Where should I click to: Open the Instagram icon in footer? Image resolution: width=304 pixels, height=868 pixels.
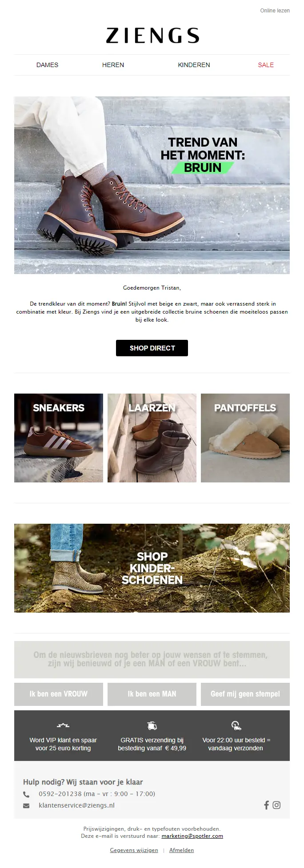pyautogui.click(x=276, y=805)
